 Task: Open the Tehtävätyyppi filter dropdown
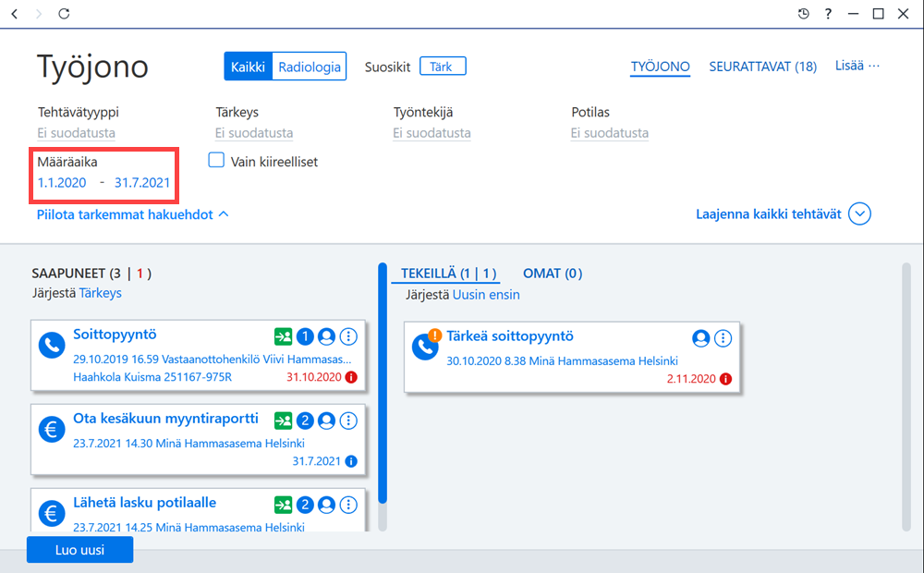[77, 133]
